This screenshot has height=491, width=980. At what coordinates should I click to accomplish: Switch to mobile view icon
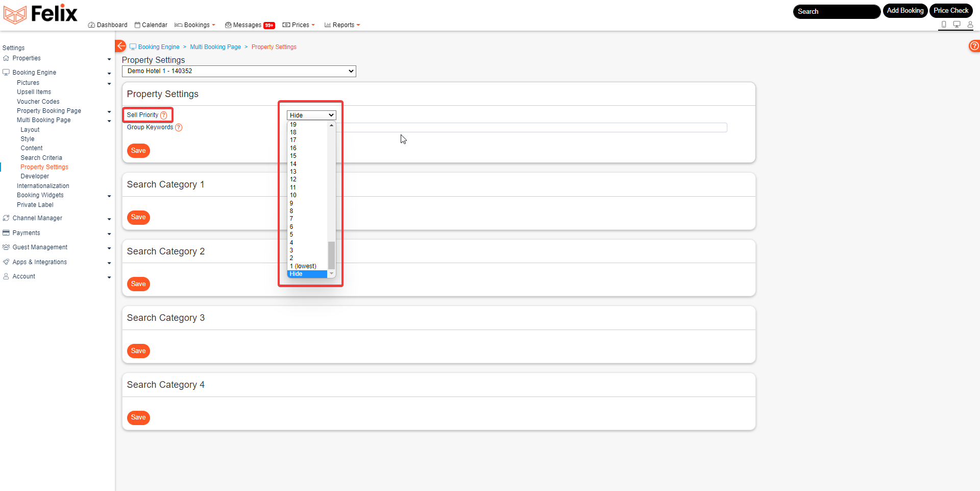(x=944, y=25)
